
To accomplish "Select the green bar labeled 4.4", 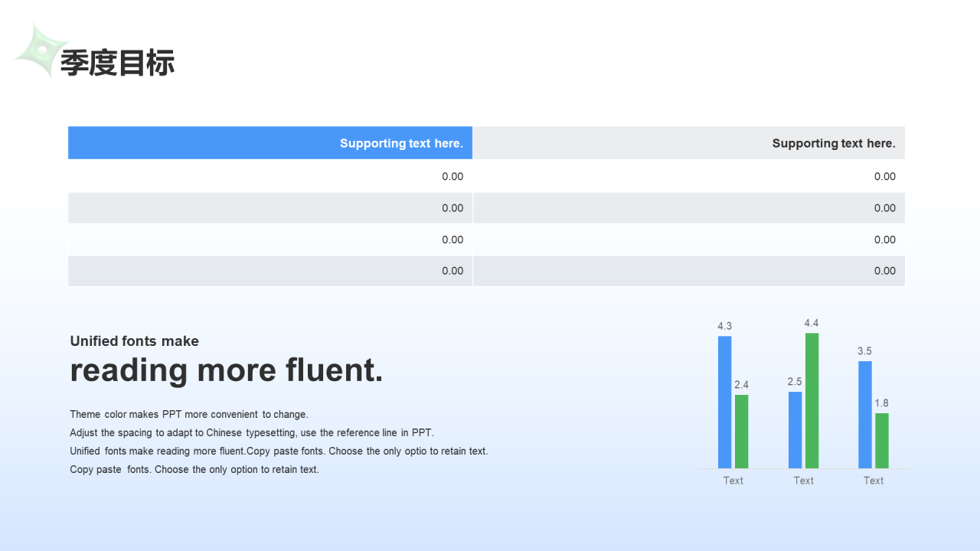I will (x=812, y=400).
